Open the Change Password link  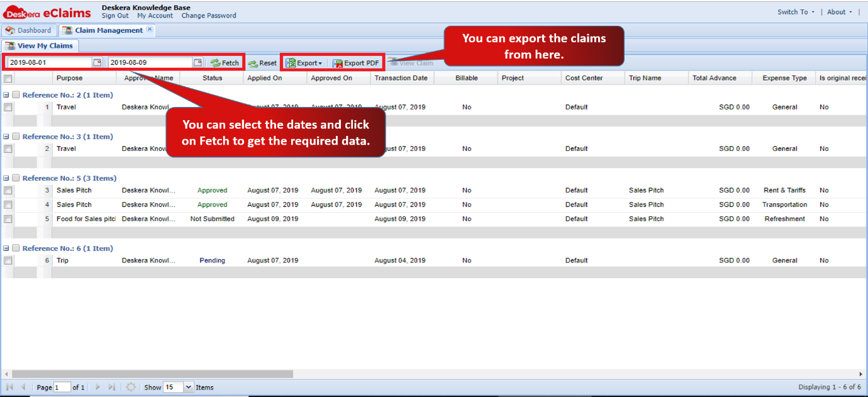pos(209,16)
